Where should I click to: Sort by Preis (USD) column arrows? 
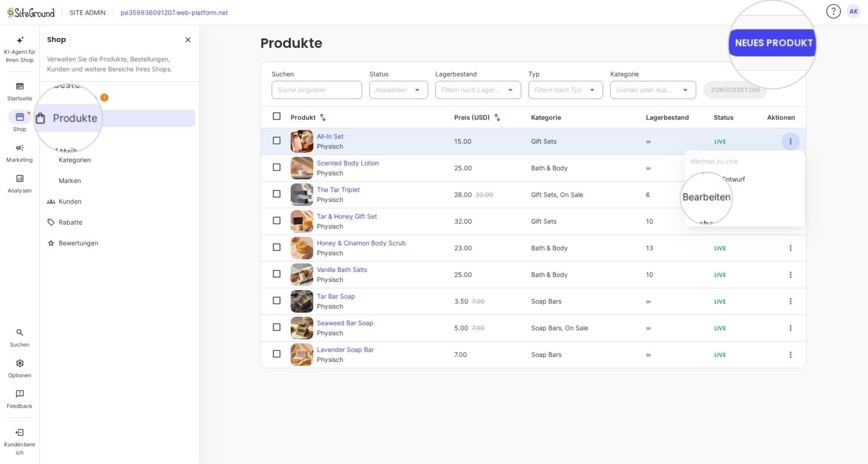tap(497, 118)
